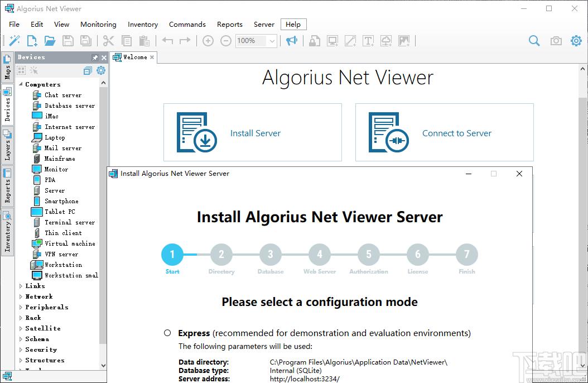Click the monitor add device icon
Screen dimensions: 588x383
(x=332, y=41)
